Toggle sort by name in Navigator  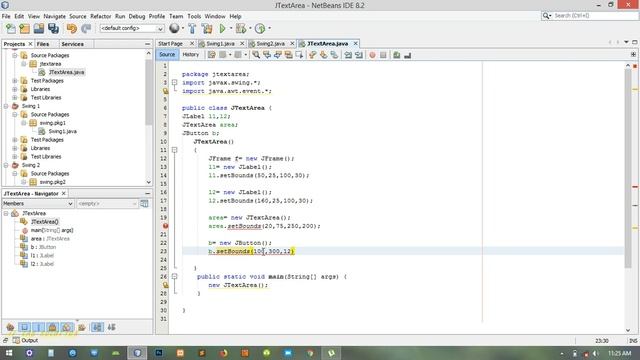point(97,327)
